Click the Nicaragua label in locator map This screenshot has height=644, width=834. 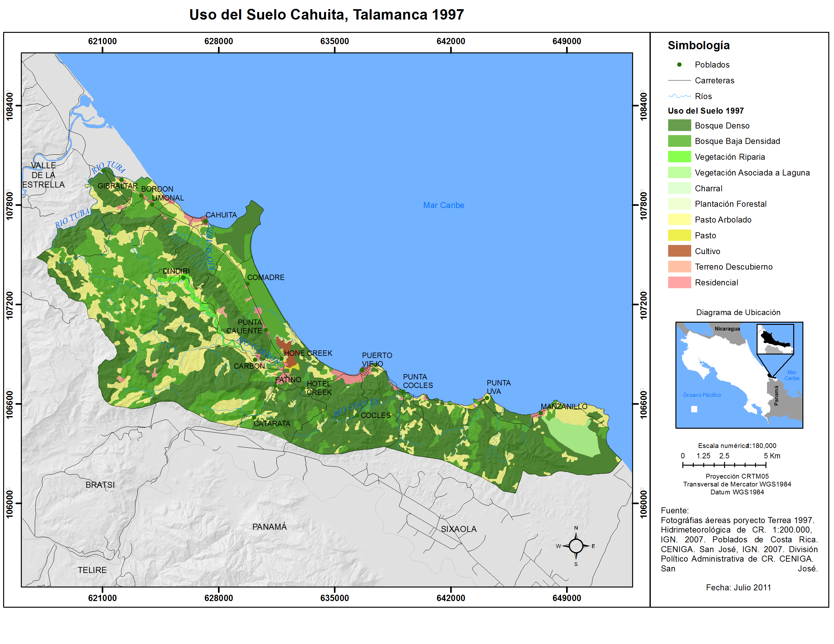click(727, 329)
